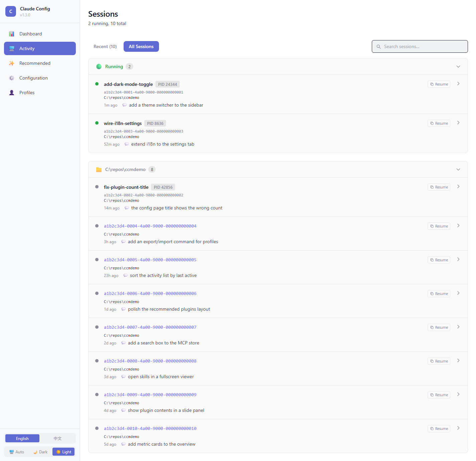The width and height of the screenshot is (476, 461).
Task: Click the PID 24344 badge
Action: point(168,85)
